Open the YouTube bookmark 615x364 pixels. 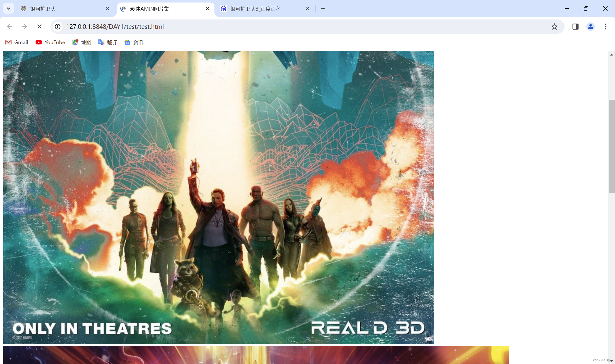[50, 43]
